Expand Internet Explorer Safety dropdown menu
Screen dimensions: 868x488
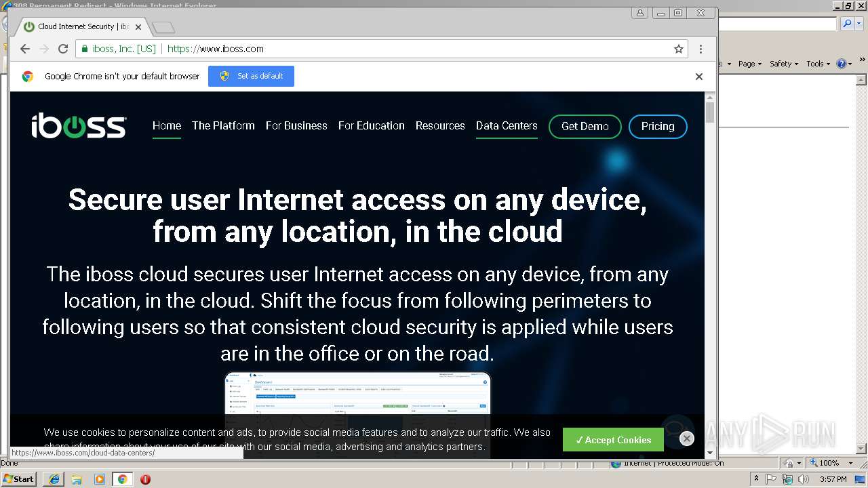(784, 64)
